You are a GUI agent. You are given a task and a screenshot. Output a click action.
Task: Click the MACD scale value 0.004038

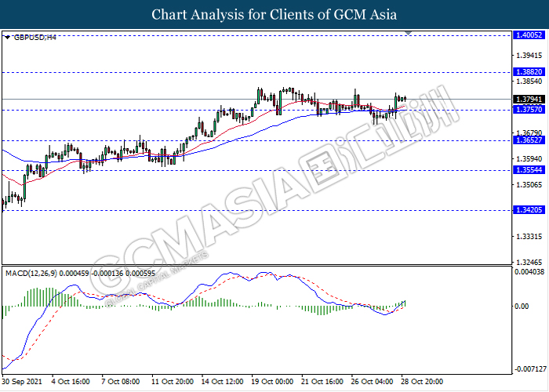click(x=529, y=271)
